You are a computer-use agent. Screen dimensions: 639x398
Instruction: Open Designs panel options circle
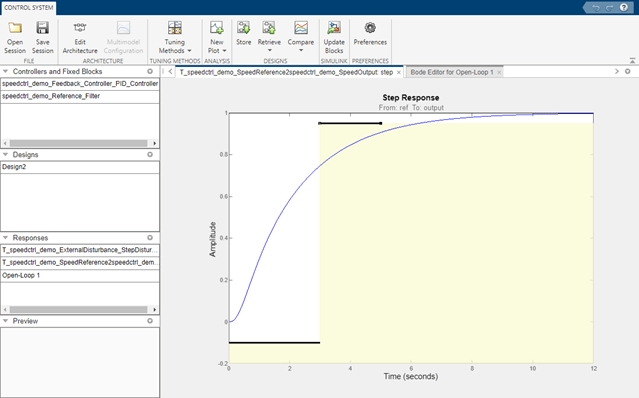pyautogui.click(x=150, y=154)
